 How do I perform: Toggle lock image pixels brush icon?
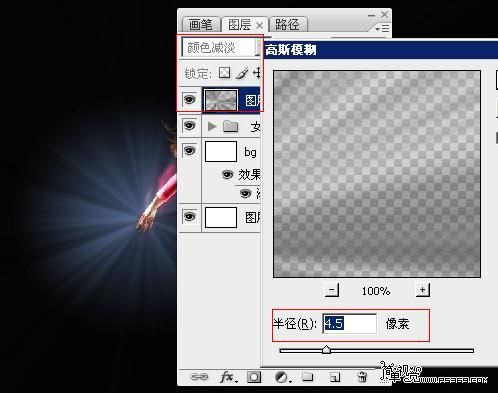(242, 73)
